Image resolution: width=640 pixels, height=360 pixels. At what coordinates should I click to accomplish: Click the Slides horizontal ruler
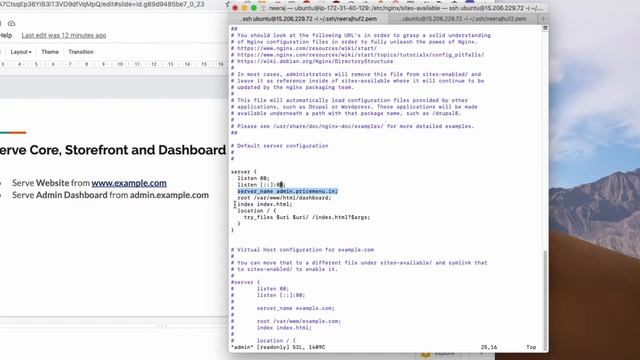click(x=113, y=64)
